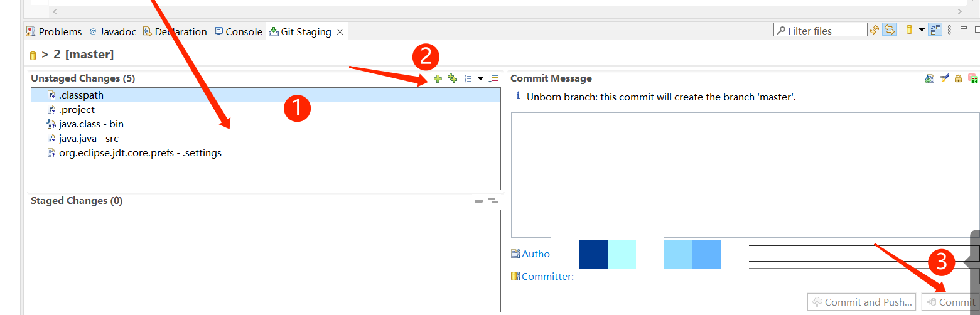This screenshot has height=315, width=980.
Task: Click the green plus icon to stage the selected file
Action: (x=438, y=78)
